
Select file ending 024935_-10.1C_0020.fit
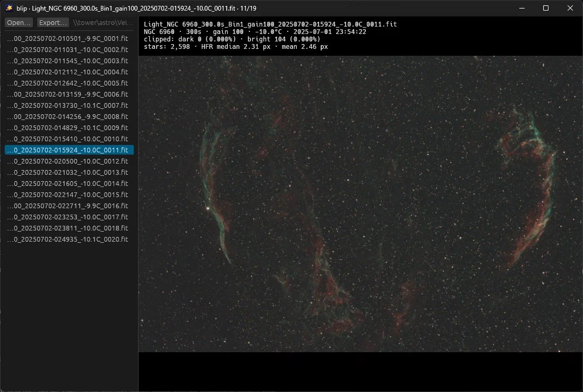(69, 239)
